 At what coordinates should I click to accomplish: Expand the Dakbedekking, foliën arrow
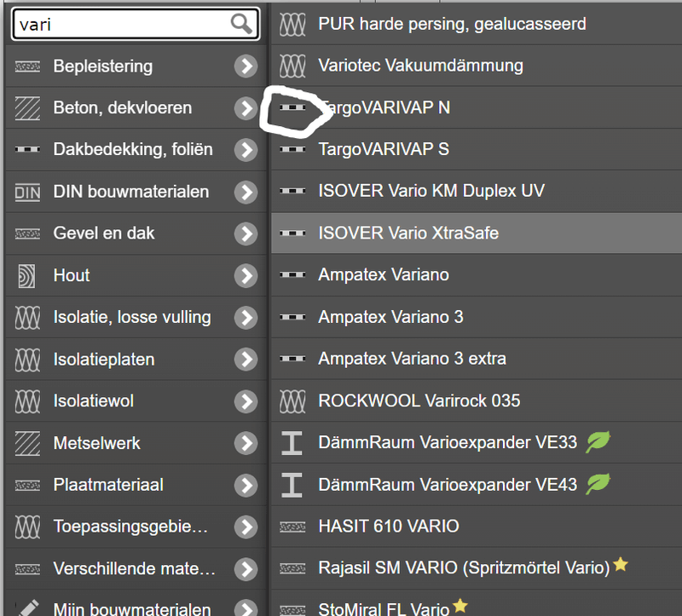[246, 150]
